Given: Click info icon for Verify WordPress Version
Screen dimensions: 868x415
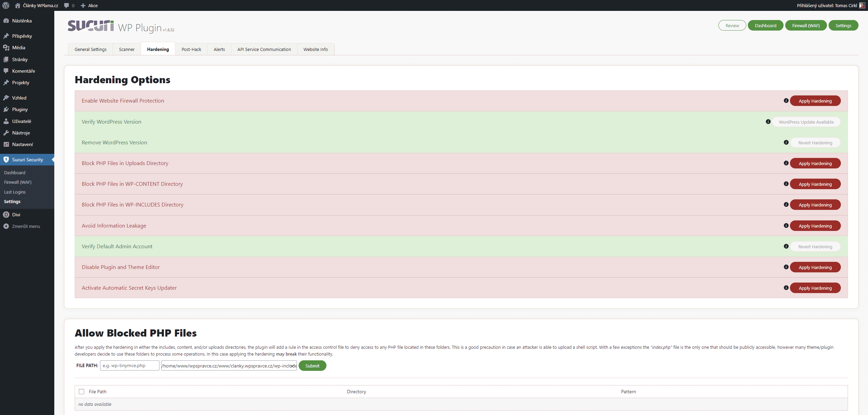Looking at the screenshot, I should (x=768, y=122).
